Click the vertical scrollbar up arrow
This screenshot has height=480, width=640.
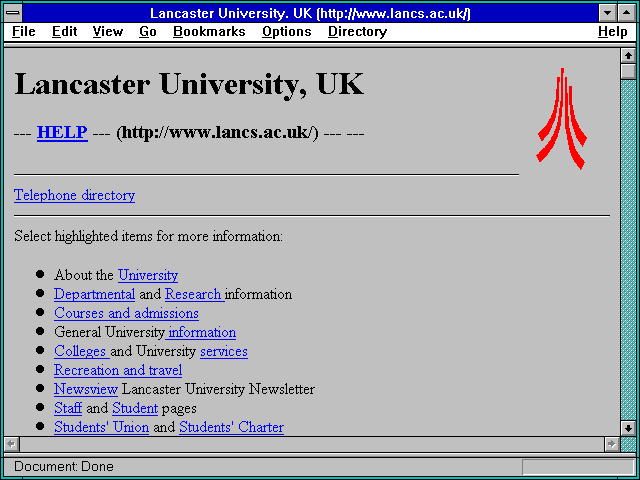coord(628,56)
